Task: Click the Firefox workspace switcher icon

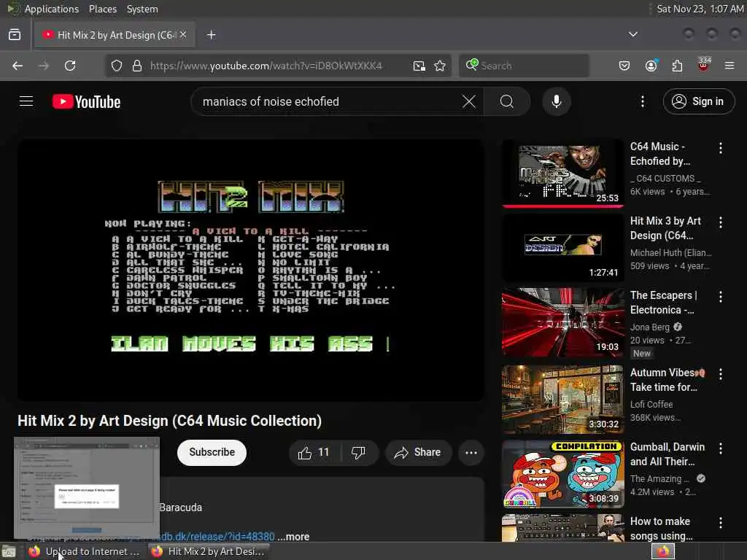Action: (663, 551)
